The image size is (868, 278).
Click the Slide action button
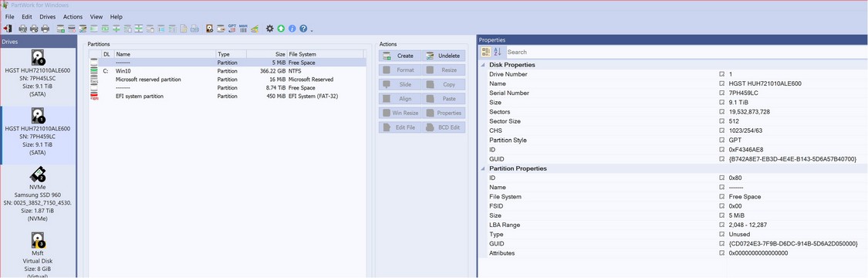click(400, 85)
